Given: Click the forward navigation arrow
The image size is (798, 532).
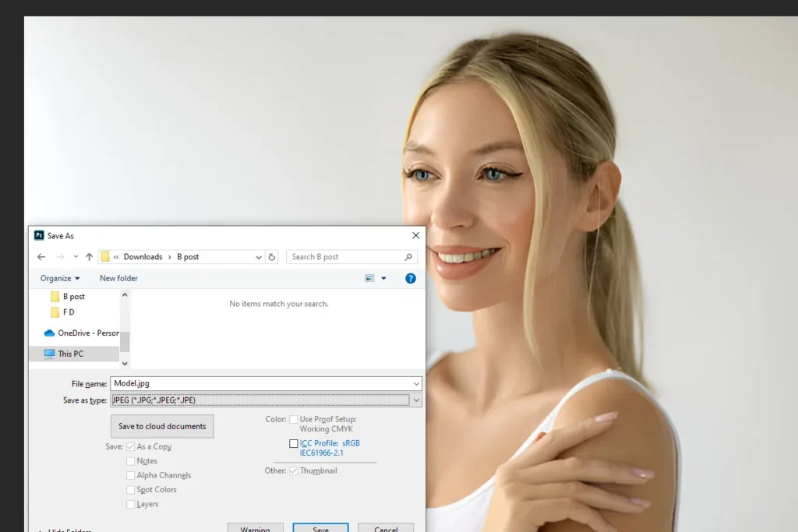Looking at the screenshot, I should click(60, 257).
